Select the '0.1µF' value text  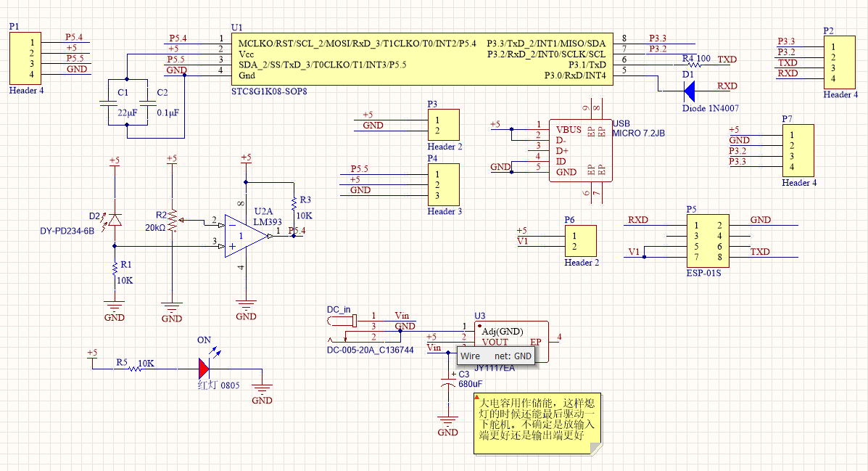pos(168,112)
